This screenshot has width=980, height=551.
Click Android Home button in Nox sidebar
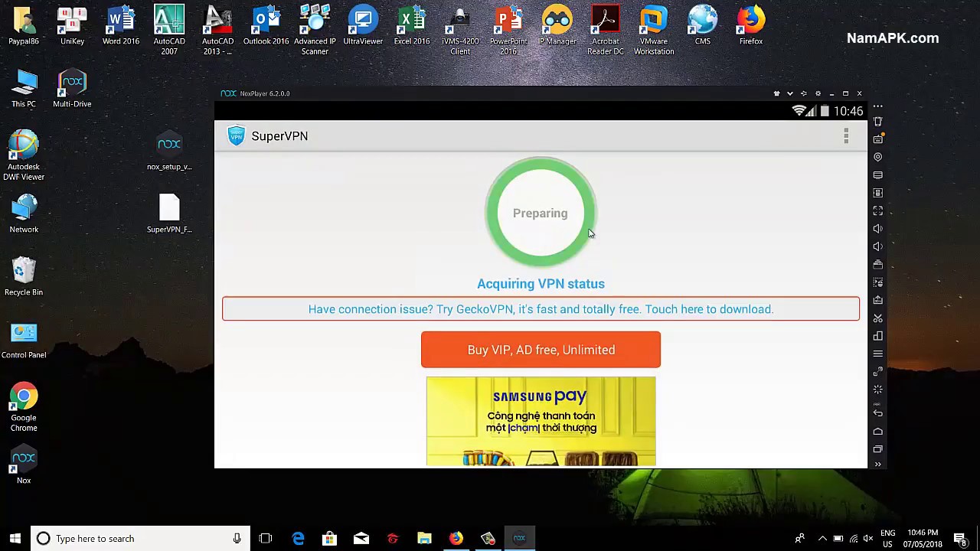(878, 431)
